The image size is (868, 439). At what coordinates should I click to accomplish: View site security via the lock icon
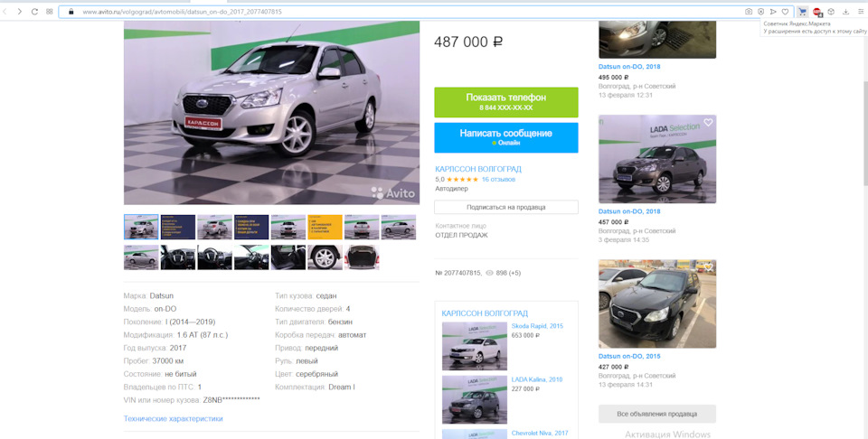coord(71,11)
